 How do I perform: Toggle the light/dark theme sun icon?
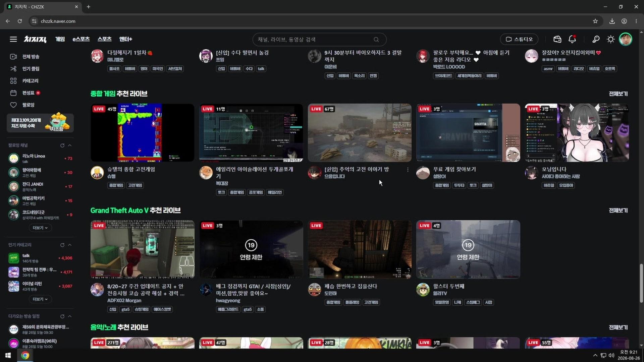[611, 39]
